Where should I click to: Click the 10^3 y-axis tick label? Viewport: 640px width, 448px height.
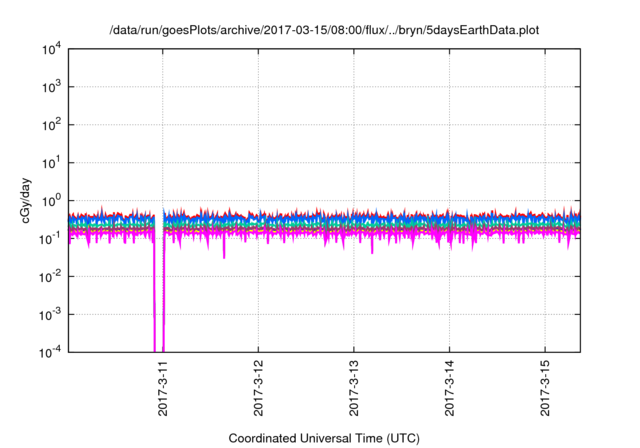tap(51, 87)
